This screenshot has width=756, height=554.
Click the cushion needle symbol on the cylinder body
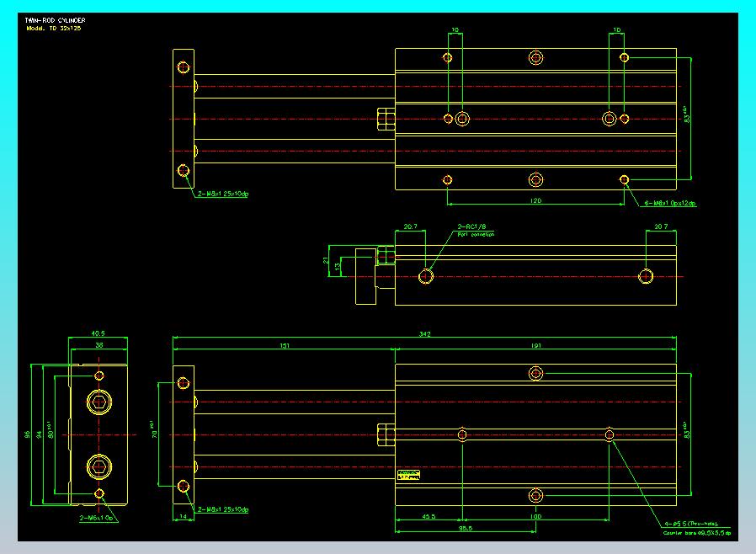pos(386,118)
